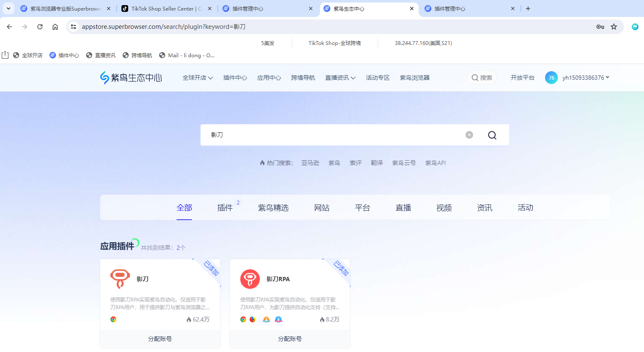View site information icon in address bar
Screen dimensions: 644x352
click(73, 27)
